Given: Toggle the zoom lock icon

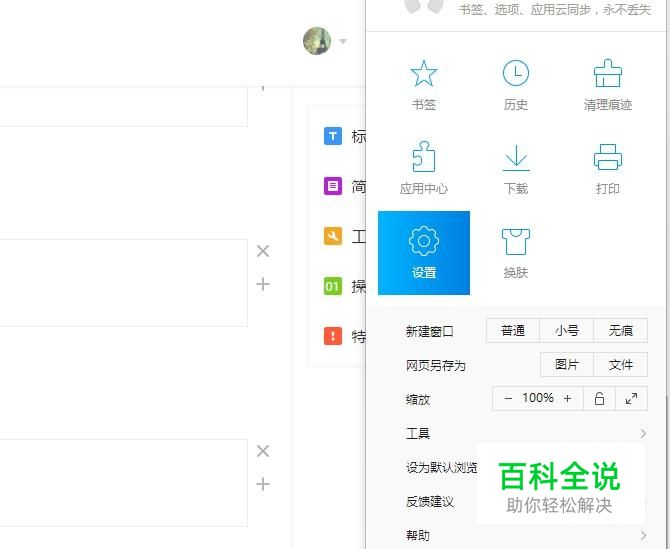Looking at the screenshot, I should [599, 399].
